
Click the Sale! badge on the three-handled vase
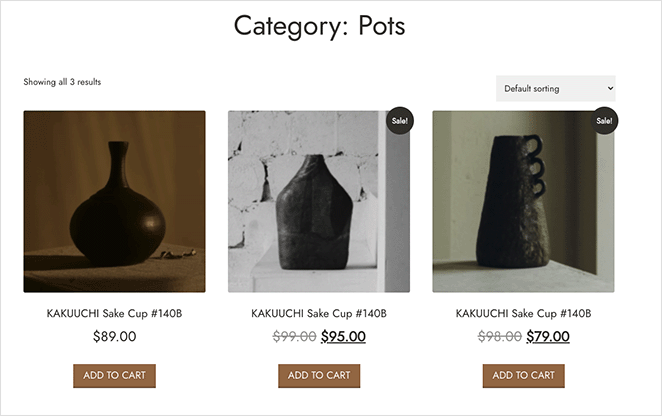(603, 120)
